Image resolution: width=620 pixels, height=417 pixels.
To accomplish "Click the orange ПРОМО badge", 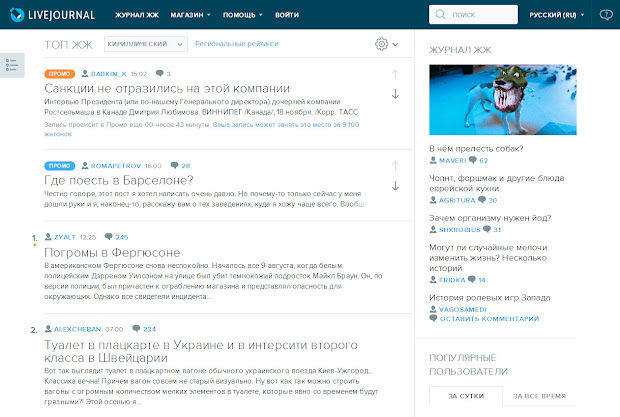I will coord(60,74).
